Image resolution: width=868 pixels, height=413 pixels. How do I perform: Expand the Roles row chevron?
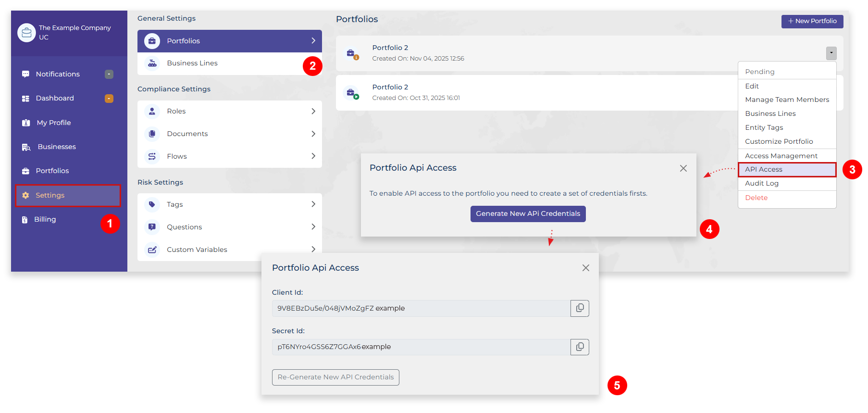(x=313, y=111)
